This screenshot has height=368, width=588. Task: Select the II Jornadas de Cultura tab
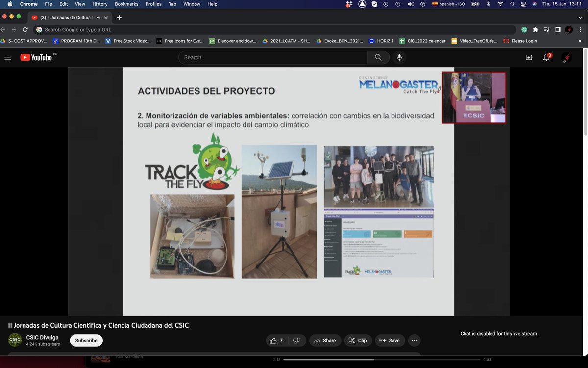click(x=70, y=17)
